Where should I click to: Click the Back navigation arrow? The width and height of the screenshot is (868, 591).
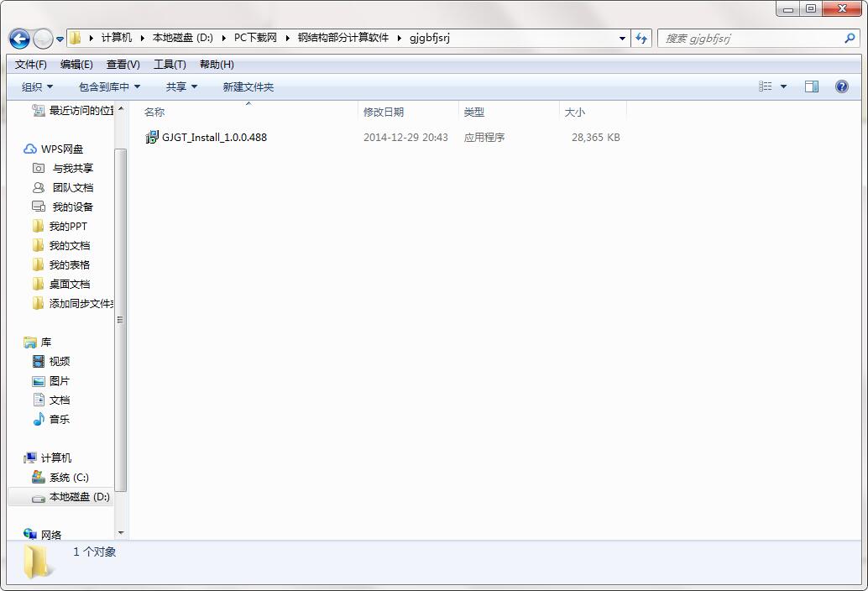[18, 39]
